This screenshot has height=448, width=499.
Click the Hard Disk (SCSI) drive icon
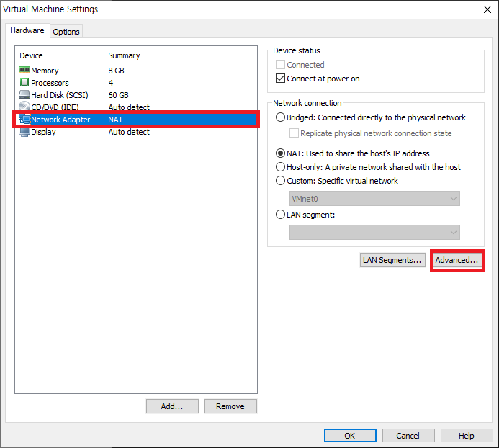click(x=24, y=94)
